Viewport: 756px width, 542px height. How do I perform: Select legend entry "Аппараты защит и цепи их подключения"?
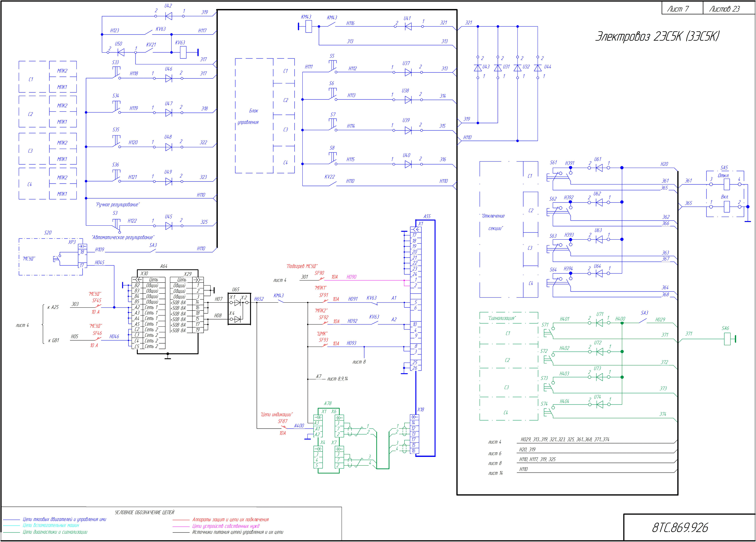(x=230, y=519)
